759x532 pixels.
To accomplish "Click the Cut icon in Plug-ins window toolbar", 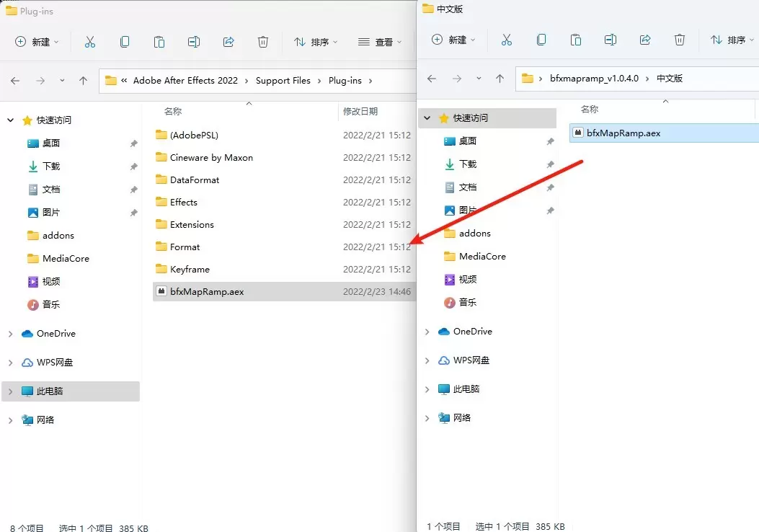I will point(90,42).
